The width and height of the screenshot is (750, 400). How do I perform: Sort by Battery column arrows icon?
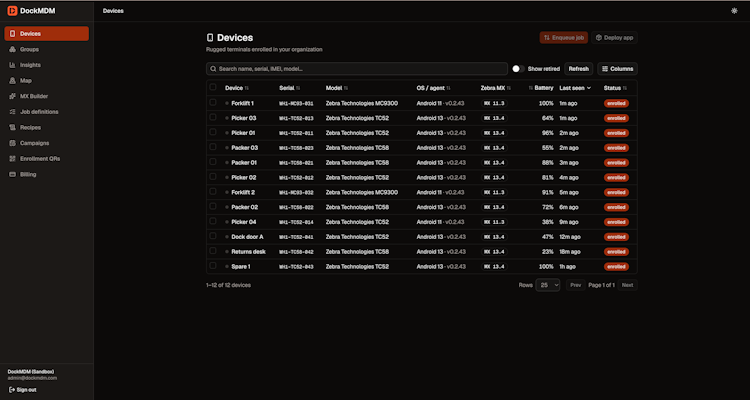(531, 88)
